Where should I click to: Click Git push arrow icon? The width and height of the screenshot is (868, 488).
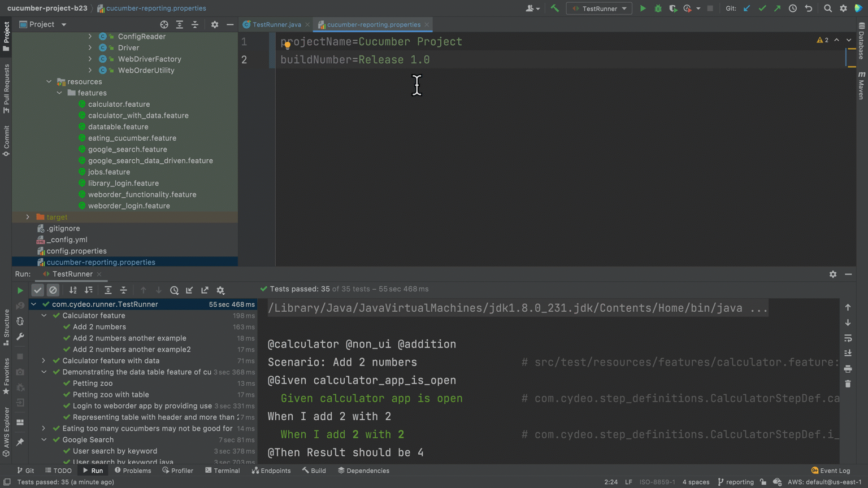tap(778, 8)
